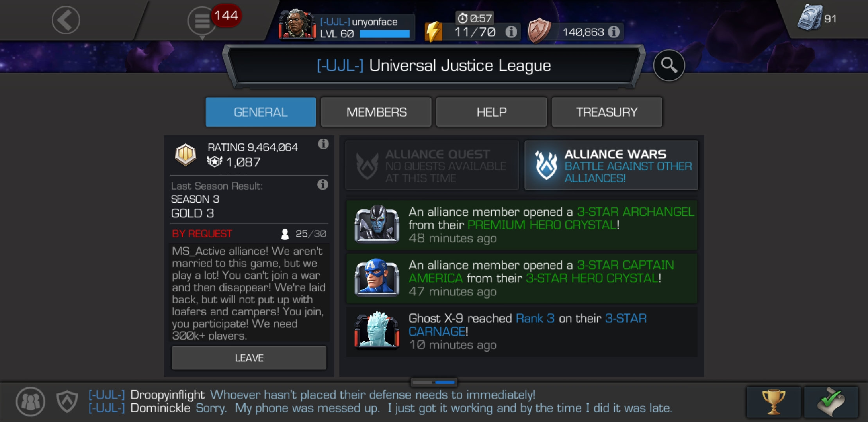Open objectives checkmark scroll button
The height and width of the screenshot is (422, 868).
[831, 402]
